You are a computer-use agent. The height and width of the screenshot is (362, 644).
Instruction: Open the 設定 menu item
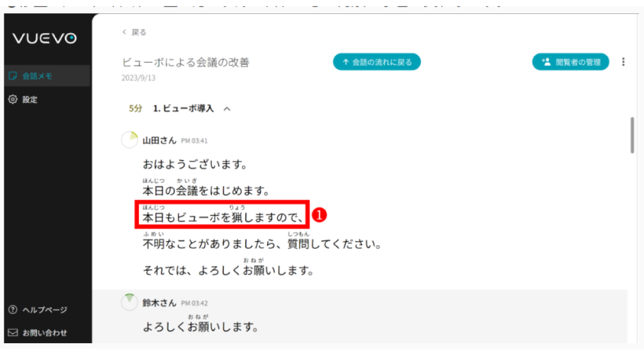coord(30,99)
